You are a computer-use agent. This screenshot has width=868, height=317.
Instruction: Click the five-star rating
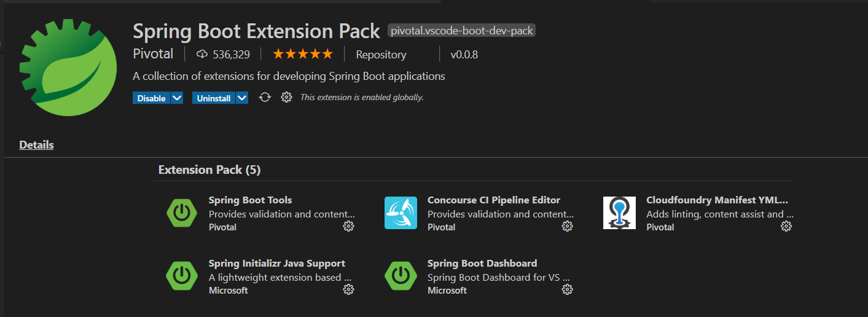coord(303,54)
